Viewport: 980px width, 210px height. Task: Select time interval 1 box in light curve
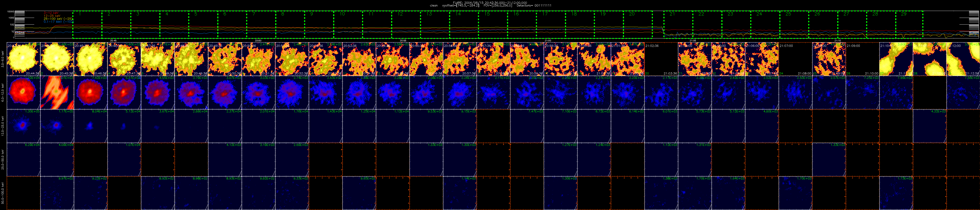point(87,24)
